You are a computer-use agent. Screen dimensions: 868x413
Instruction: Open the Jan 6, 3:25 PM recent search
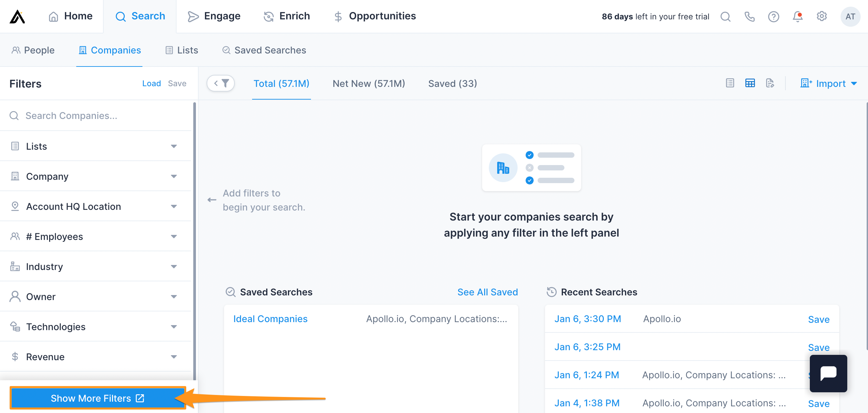pyautogui.click(x=587, y=347)
